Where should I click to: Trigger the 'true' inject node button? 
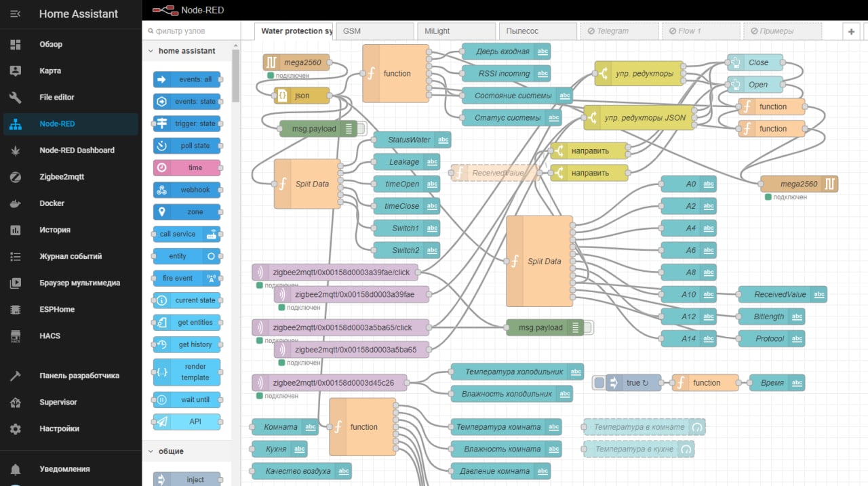(x=599, y=383)
